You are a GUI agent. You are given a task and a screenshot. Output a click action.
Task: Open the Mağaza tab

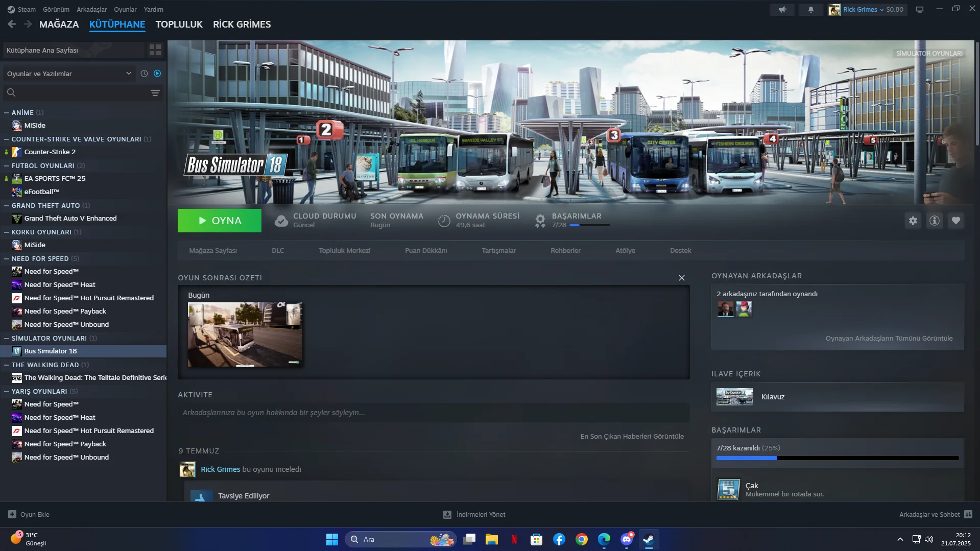click(x=59, y=24)
